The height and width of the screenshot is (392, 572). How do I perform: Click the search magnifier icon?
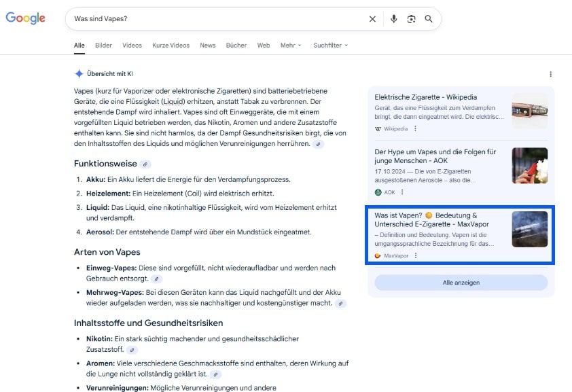(x=429, y=19)
